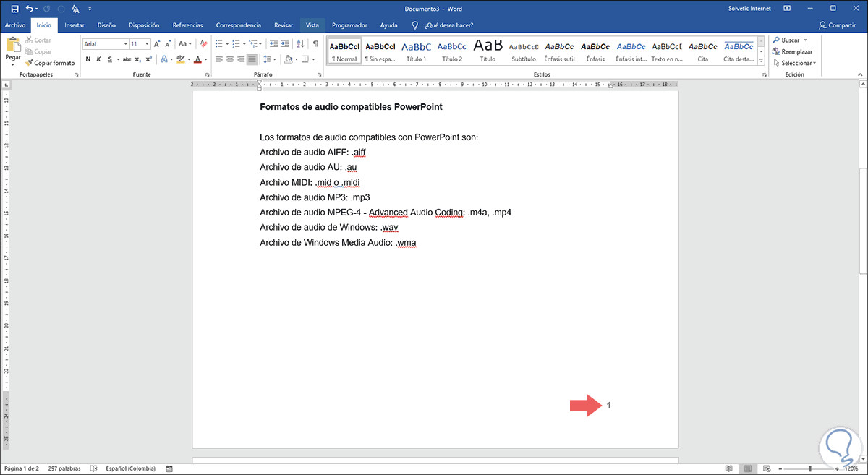Decrease paragraph indent
Viewport: 868px width, 475px height.
click(x=273, y=43)
